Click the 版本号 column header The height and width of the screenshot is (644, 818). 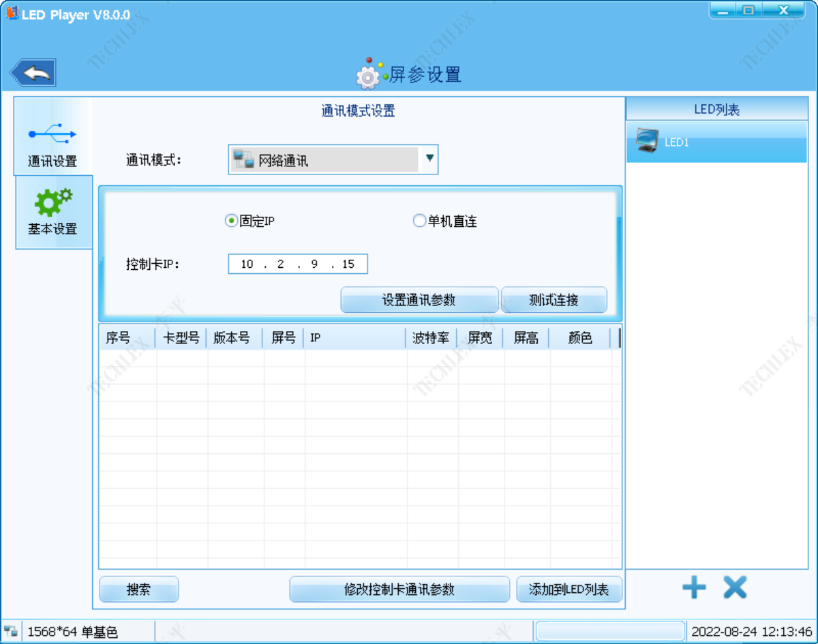(234, 337)
